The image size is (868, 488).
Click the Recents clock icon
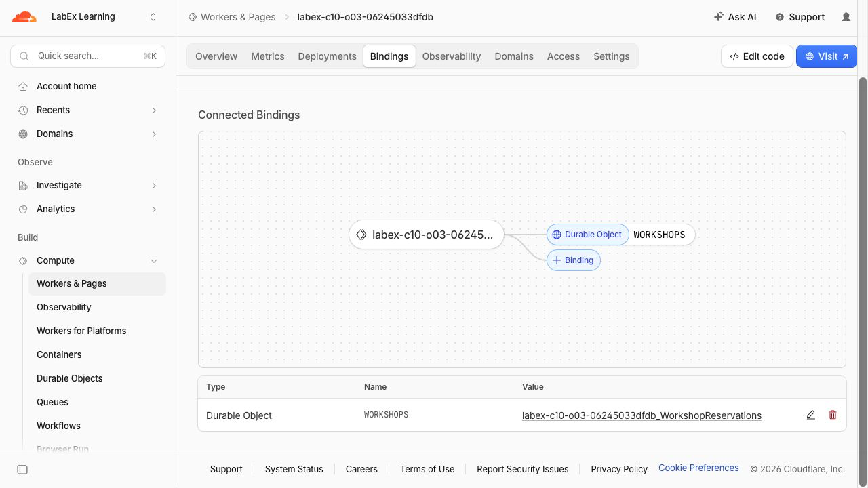point(23,110)
